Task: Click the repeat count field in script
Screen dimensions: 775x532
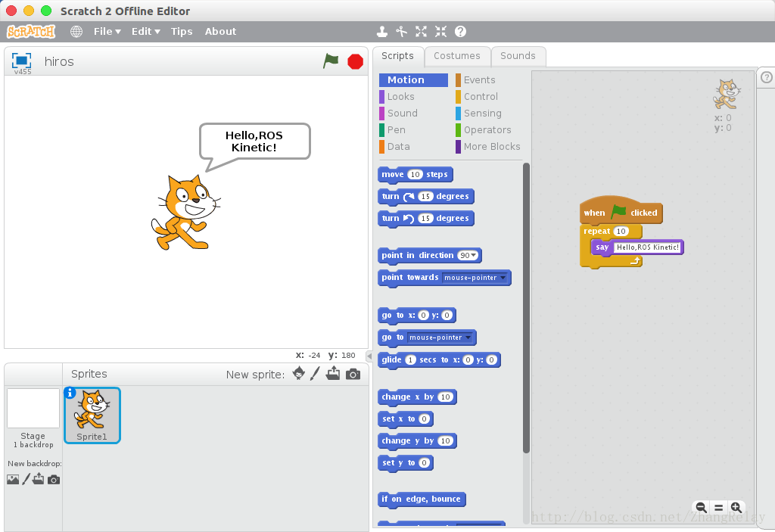Action: (621, 232)
